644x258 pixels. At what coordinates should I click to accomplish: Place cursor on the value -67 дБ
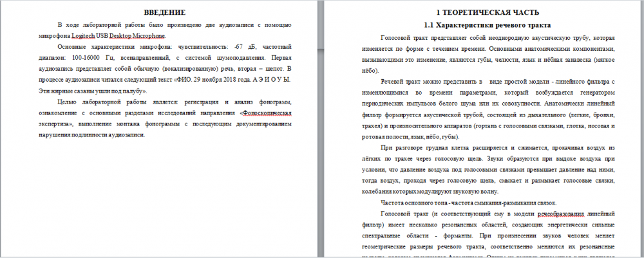tap(243, 47)
